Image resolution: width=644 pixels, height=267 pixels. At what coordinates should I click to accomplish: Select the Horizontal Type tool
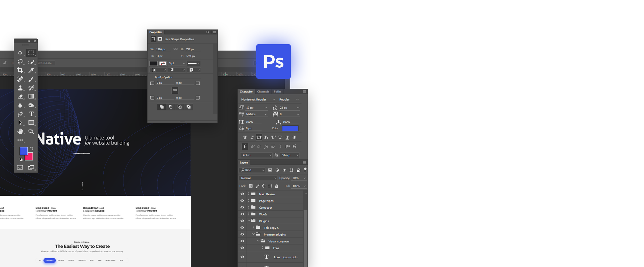(31, 114)
